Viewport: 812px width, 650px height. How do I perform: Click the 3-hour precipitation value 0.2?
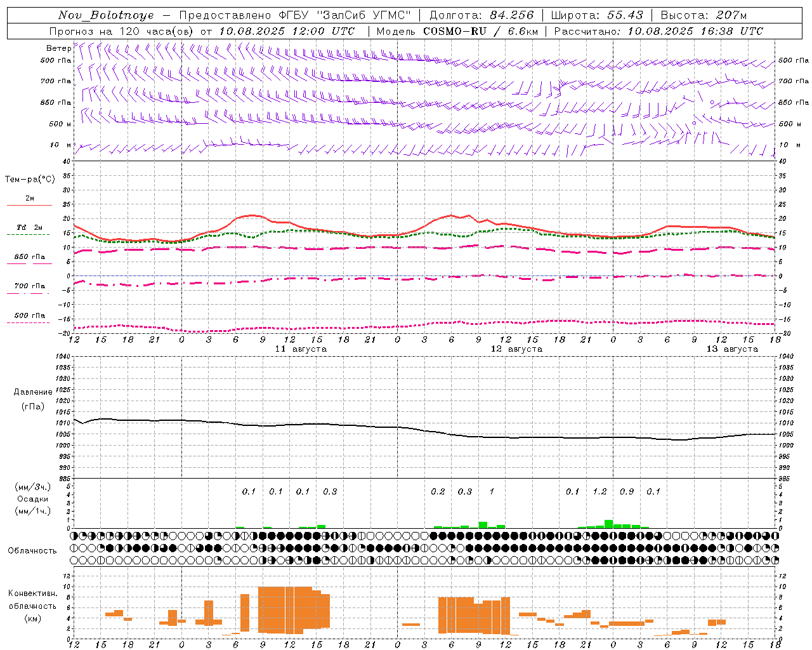[x=438, y=492]
